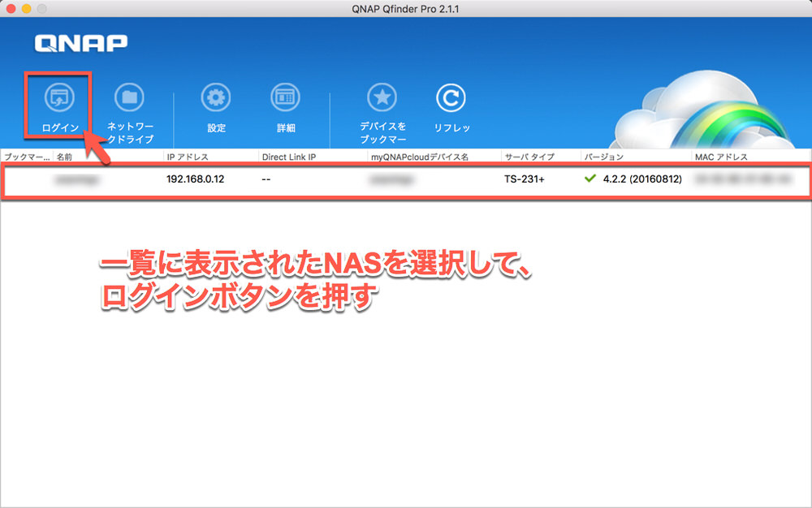Open the ネットワークドライブ network drive icon
Image resolution: width=812 pixels, height=508 pixels.
(129, 97)
